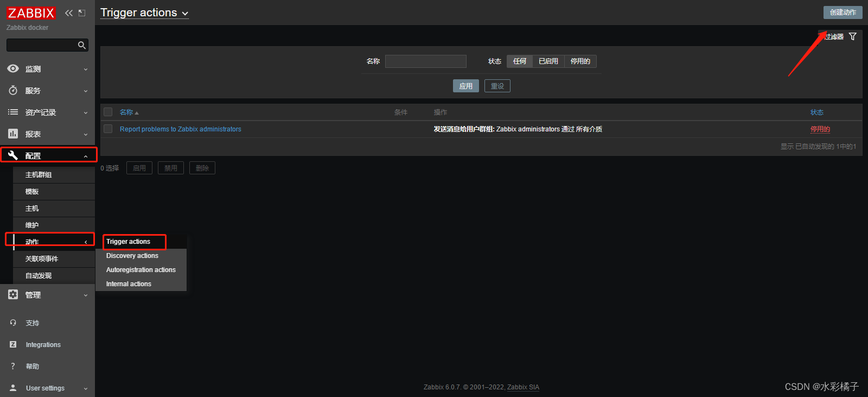The image size is (868, 397).
Task: Sort table by the 状态 column header
Action: pos(817,112)
